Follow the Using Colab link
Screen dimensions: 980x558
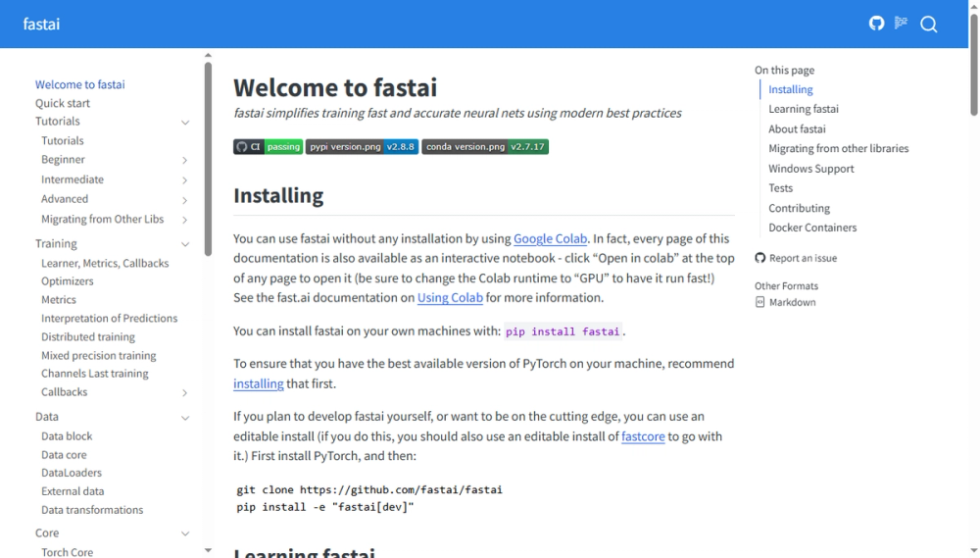pyautogui.click(x=450, y=298)
